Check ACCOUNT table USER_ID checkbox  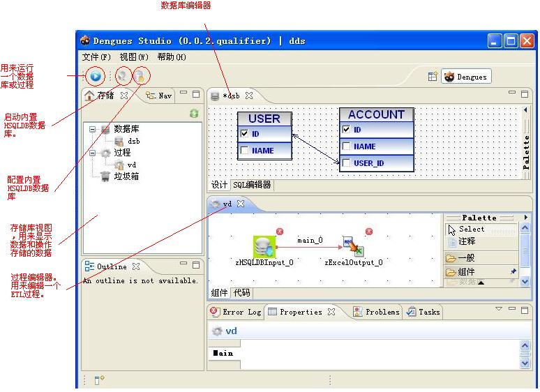(x=346, y=163)
